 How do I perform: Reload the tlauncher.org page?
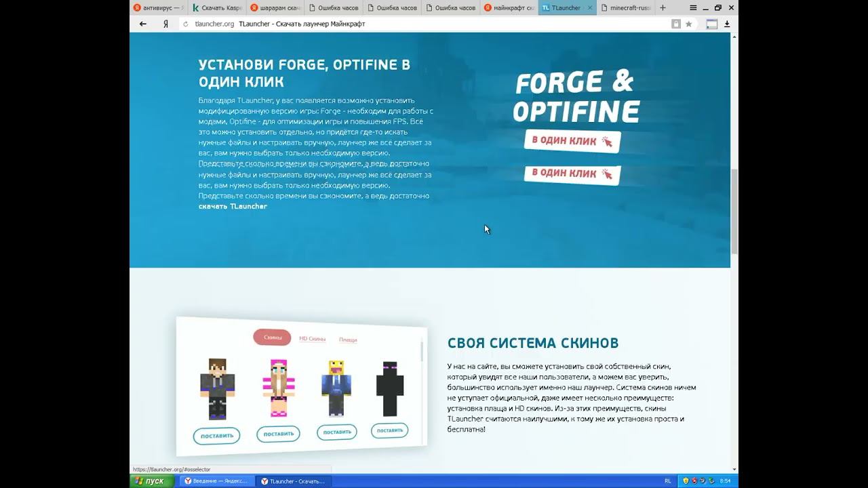pyautogui.click(x=186, y=24)
